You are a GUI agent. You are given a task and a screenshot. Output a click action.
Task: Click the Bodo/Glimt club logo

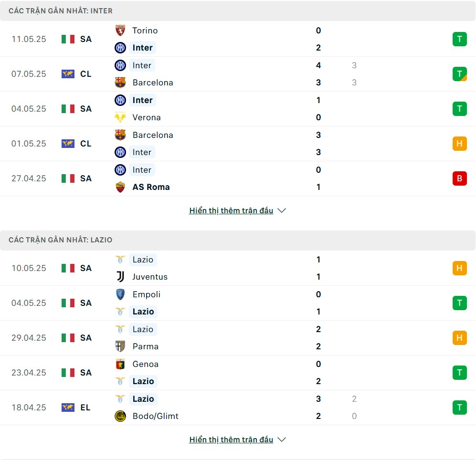pos(120,416)
